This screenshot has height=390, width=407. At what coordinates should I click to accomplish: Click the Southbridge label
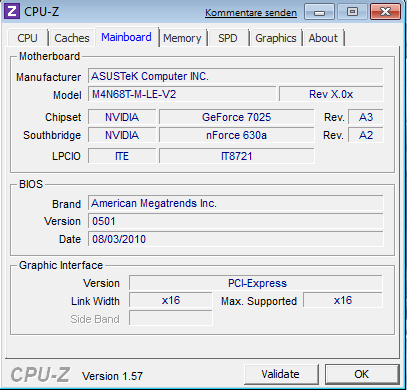coord(52,135)
